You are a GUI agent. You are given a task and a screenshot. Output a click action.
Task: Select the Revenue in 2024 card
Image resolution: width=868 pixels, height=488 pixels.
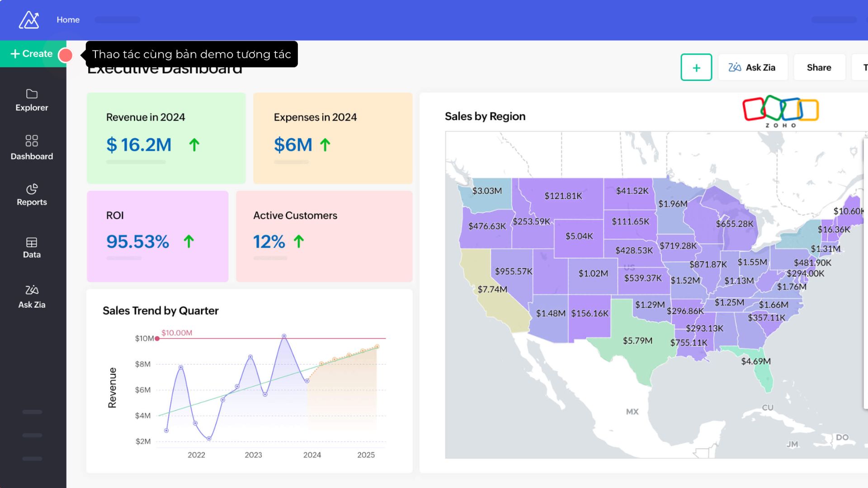click(x=166, y=138)
